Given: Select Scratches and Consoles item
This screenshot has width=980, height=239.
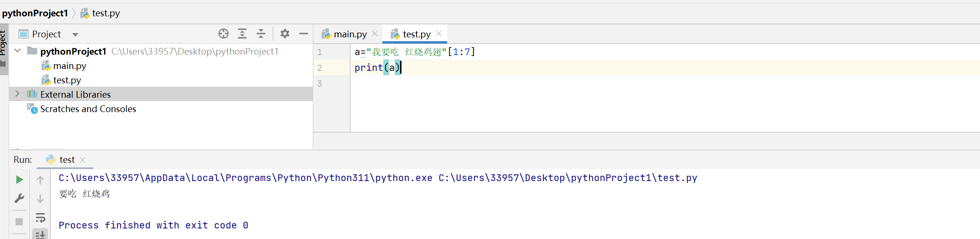Looking at the screenshot, I should pyautogui.click(x=88, y=109).
